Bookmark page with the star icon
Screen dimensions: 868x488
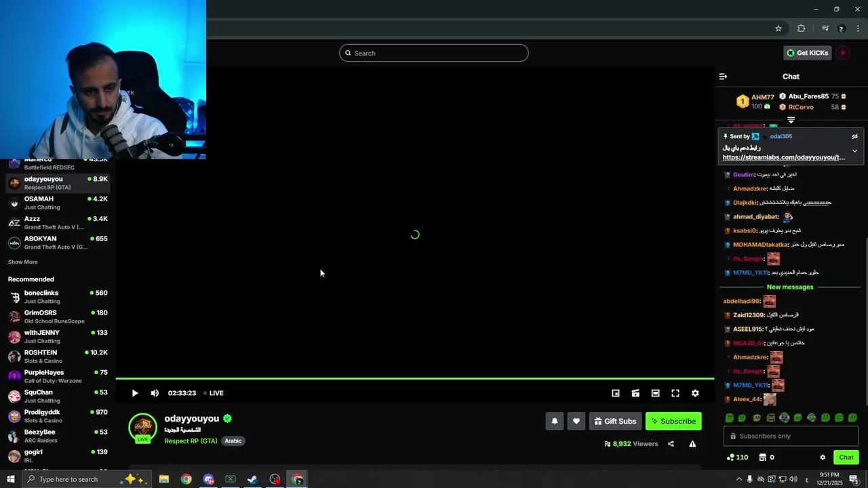778,28
